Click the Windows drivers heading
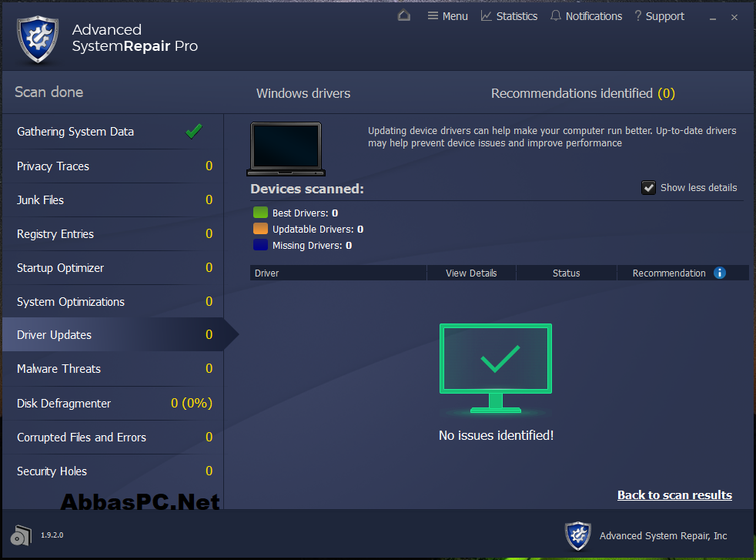This screenshot has height=560, width=756. click(x=303, y=93)
